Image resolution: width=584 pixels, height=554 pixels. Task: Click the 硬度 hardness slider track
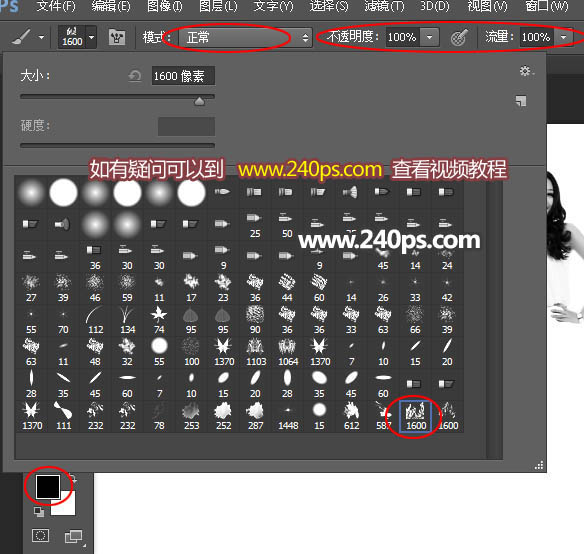(x=117, y=145)
